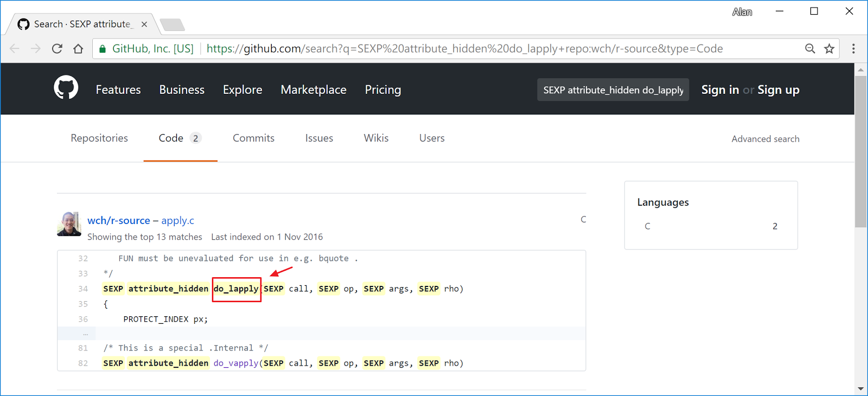Go to the browser home page icon

pyautogui.click(x=78, y=49)
